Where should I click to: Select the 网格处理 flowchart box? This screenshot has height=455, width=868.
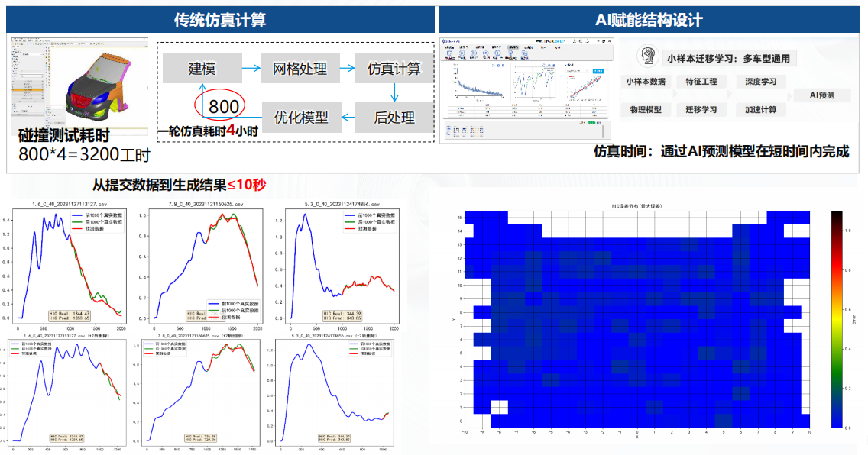click(x=300, y=69)
